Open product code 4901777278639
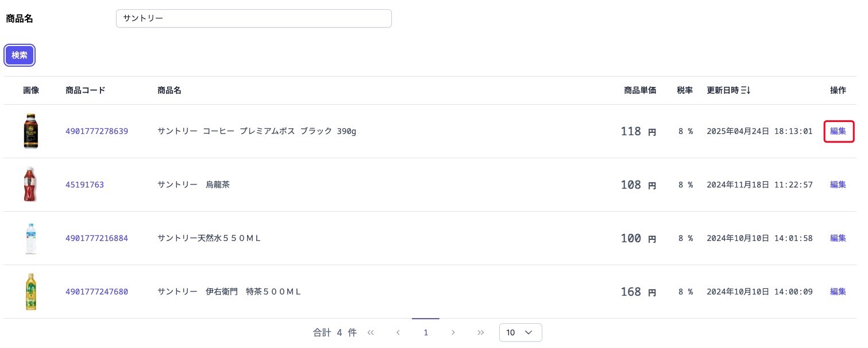Image resolution: width=868 pixels, height=348 pixels. 97,131
